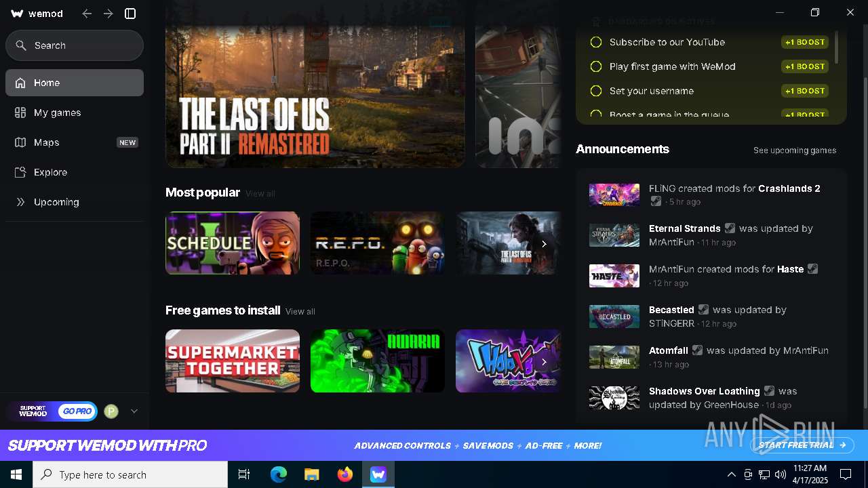Image resolution: width=868 pixels, height=488 pixels.
Task: Go forward with the right arrow
Action: 108,14
